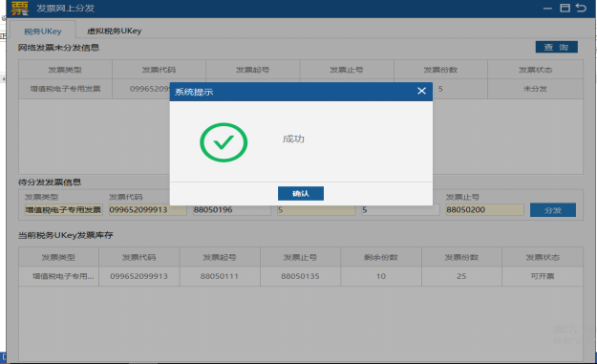Screen dimensions: 597x364
Task: Confirm the dialog with 确认 button
Action: pos(301,193)
